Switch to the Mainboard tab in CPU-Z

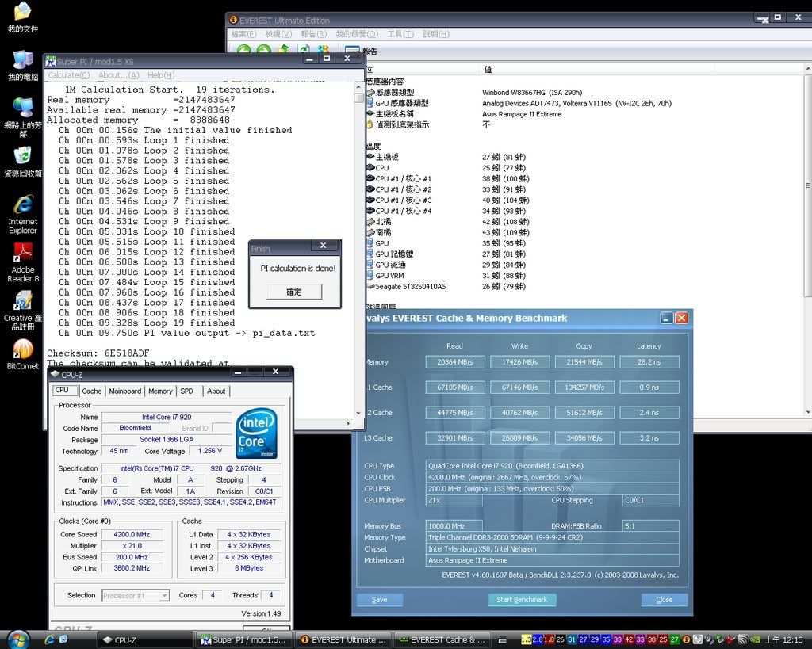coord(124,391)
